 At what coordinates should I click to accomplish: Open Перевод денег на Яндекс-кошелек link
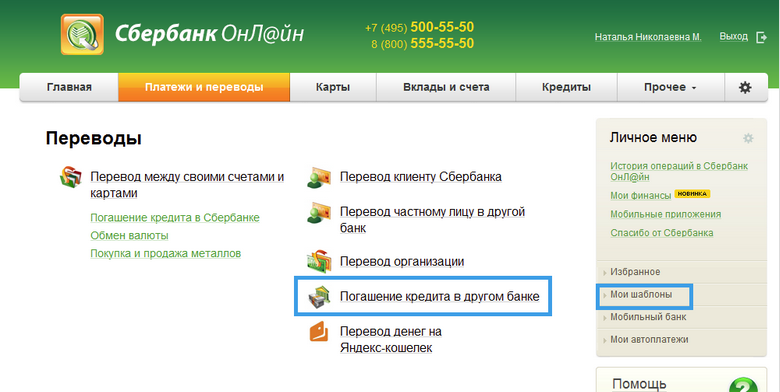point(391,340)
